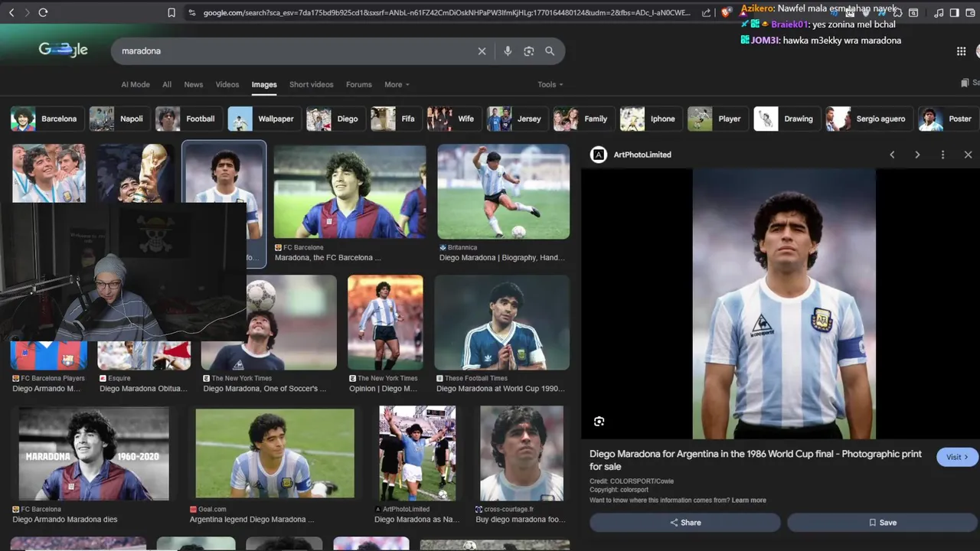Open the Britannica Diego Maradona Biography thumbnail
The image size is (980, 551).
pyautogui.click(x=503, y=191)
